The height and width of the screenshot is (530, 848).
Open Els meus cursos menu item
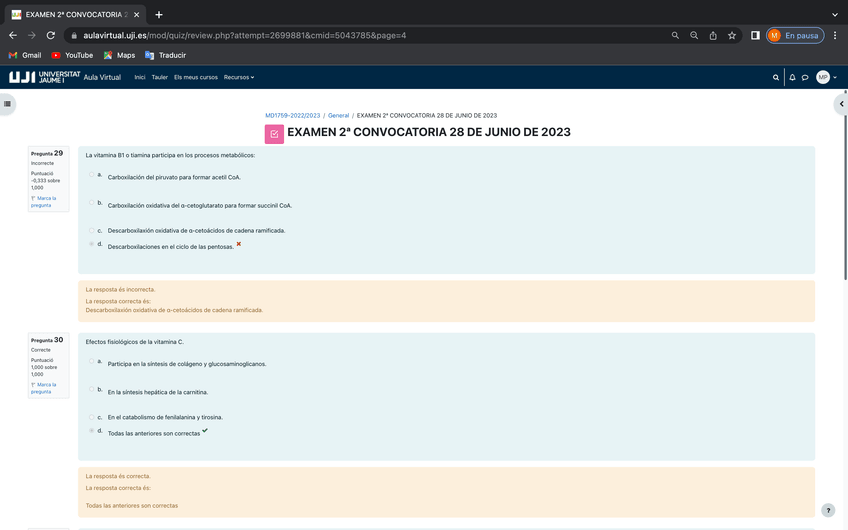[195, 77]
